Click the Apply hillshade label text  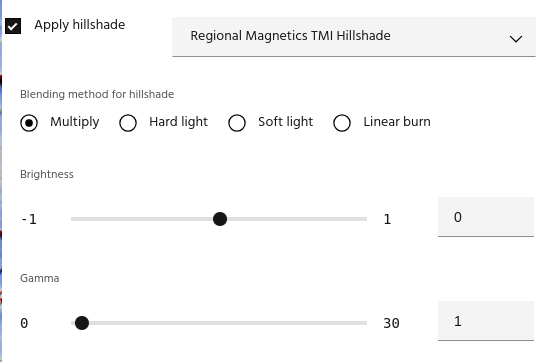80,25
